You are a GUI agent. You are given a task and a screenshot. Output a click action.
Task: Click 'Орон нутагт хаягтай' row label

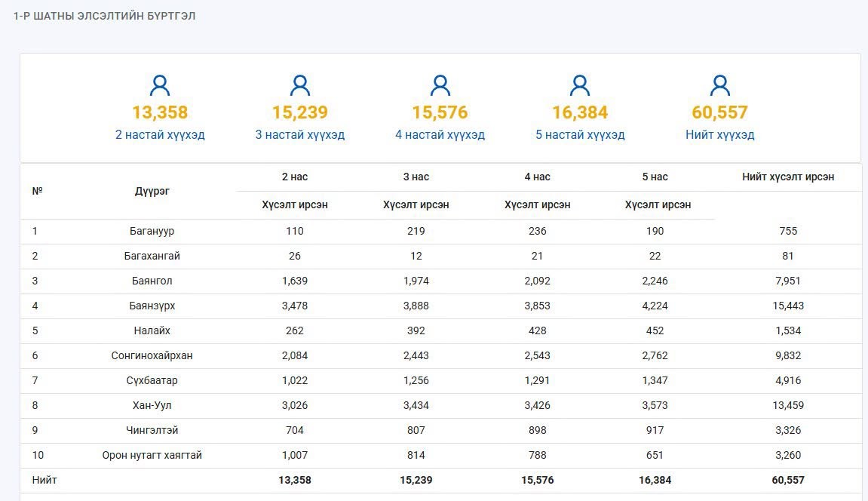[x=152, y=455]
